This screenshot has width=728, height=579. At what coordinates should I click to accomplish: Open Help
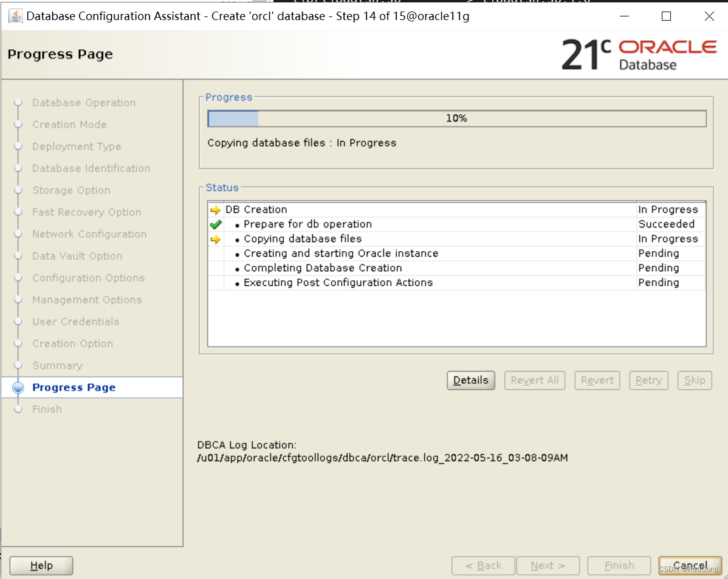[41, 566]
